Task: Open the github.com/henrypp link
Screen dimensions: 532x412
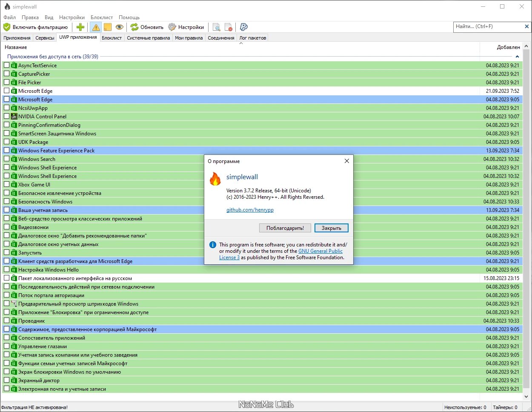Action: coord(250,210)
